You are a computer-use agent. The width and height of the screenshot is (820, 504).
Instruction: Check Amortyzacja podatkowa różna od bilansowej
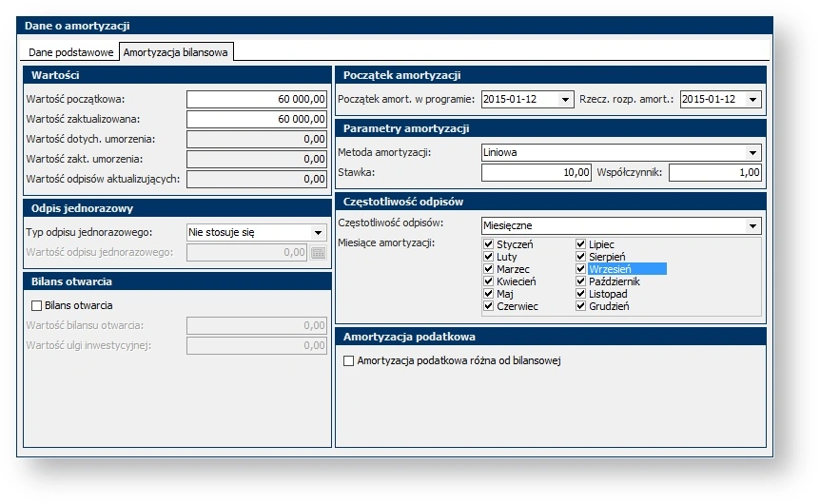tap(348, 360)
